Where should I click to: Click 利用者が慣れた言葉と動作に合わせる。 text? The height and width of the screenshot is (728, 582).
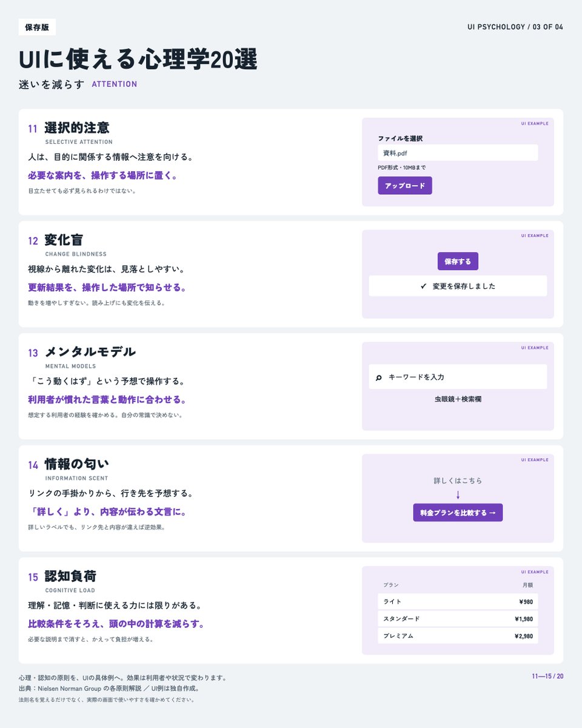107,400
